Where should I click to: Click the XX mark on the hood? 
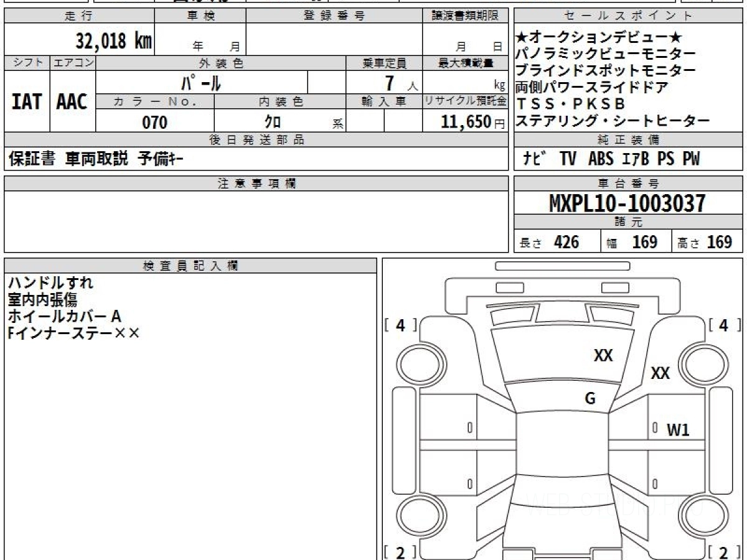pyautogui.click(x=603, y=355)
